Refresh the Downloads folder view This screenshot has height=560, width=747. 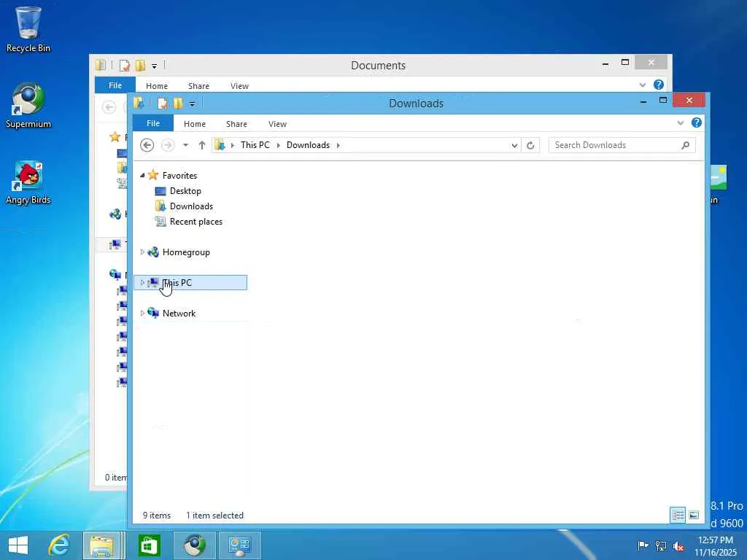(530, 145)
